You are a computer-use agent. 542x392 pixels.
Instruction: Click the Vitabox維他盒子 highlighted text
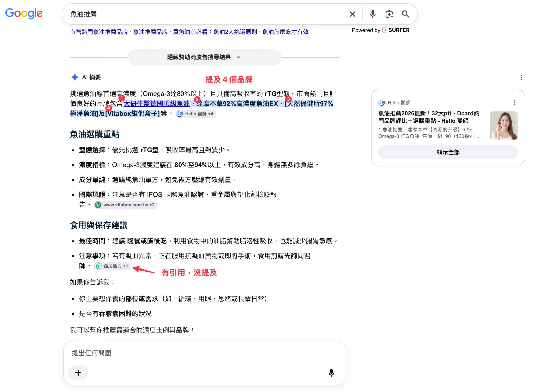point(132,114)
